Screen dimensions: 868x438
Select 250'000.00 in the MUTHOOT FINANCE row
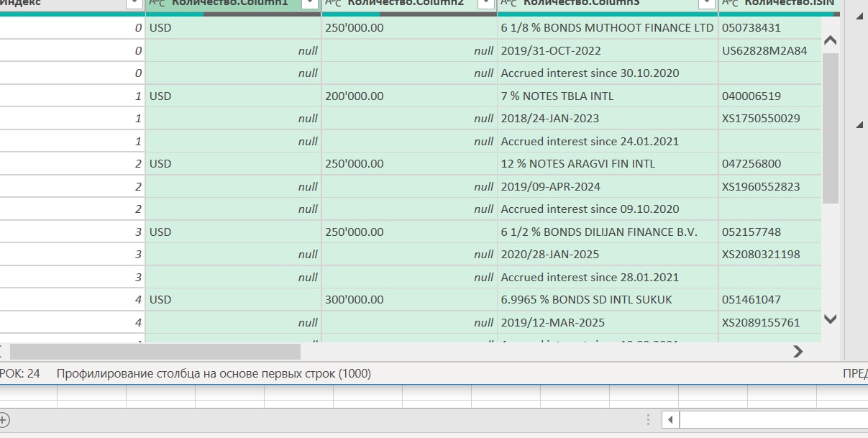click(x=409, y=28)
